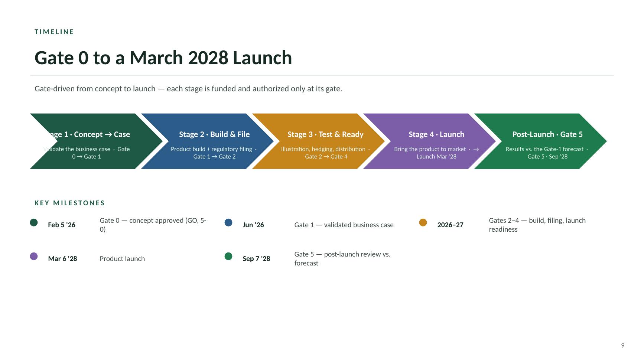644x362 pixels.
Task: Click 'Gate 1 — validated business case' text
Action: click(x=344, y=225)
